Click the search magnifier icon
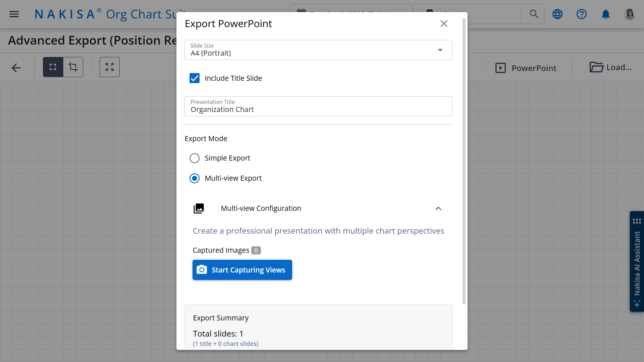This screenshot has width=644, height=362. click(534, 14)
